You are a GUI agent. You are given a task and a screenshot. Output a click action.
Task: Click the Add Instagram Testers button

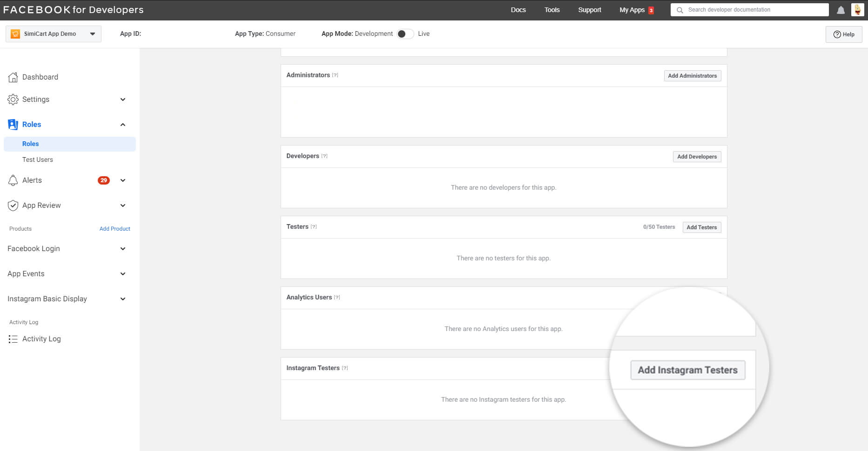[687, 370]
